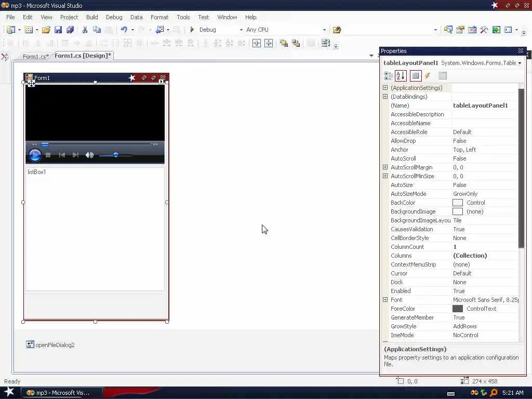Click the Tab Order layout icon
The height and width of the screenshot is (399, 532).
click(x=325, y=43)
